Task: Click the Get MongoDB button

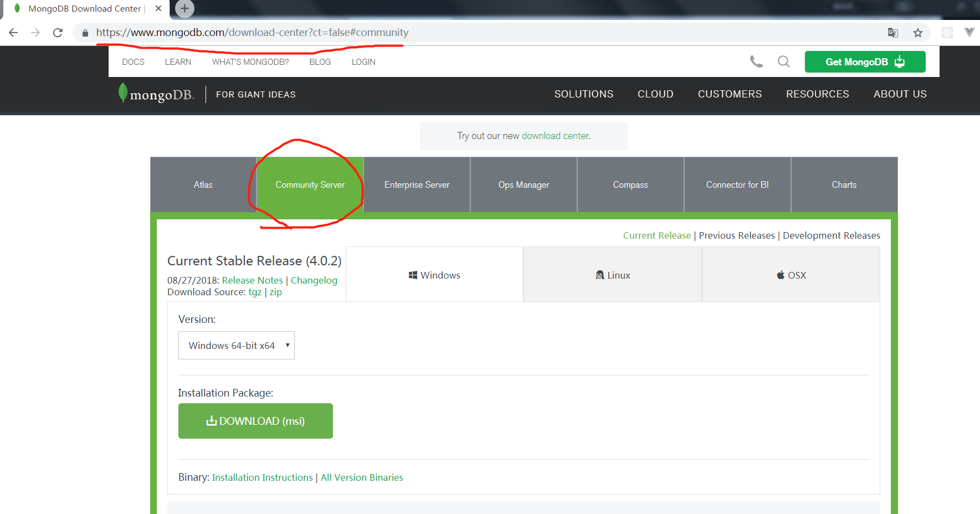Action: click(865, 61)
